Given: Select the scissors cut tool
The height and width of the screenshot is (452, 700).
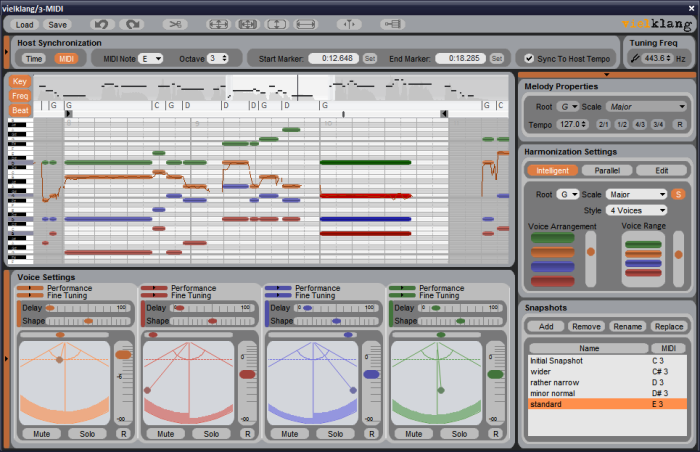Looking at the screenshot, I should point(175,24).
